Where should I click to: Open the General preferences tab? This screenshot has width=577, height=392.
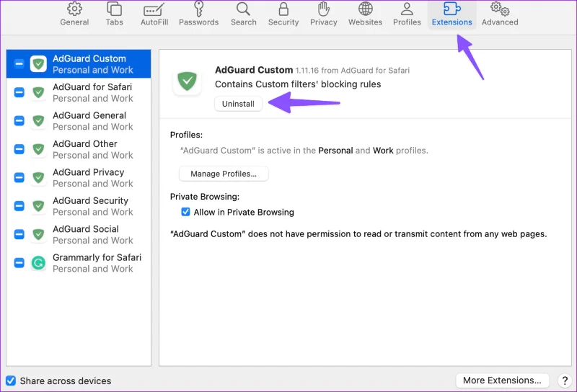click(74, 14)
